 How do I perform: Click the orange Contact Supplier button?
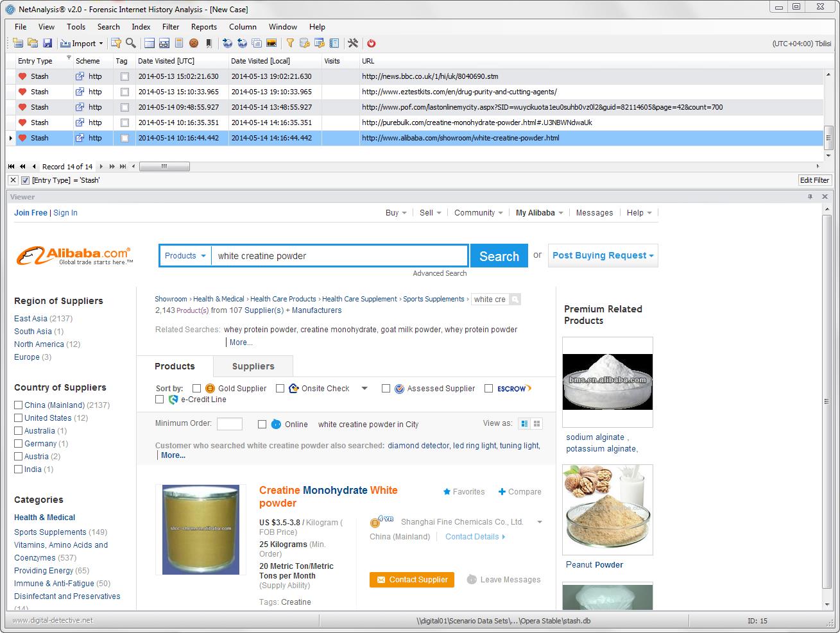(412, 580)
